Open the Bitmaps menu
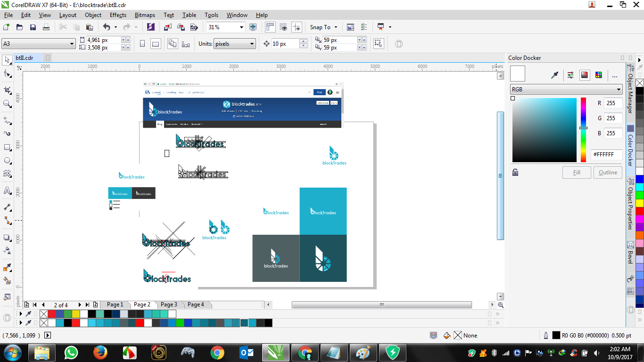644x362 pixels. click(145, 15)
